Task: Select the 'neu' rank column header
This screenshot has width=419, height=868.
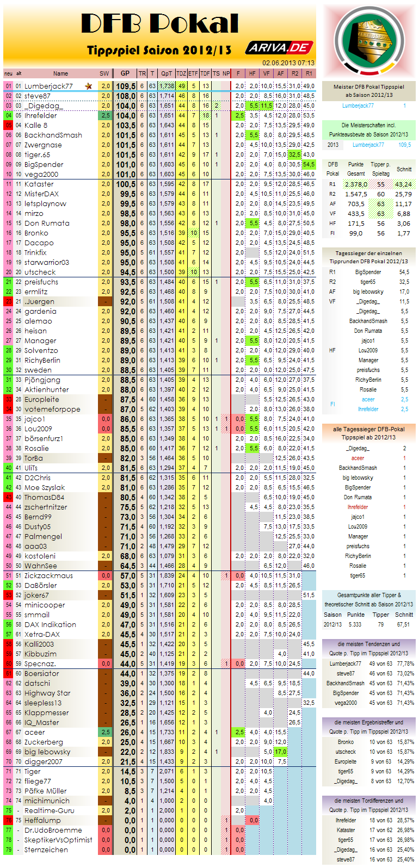Action: tap(8, 73)
